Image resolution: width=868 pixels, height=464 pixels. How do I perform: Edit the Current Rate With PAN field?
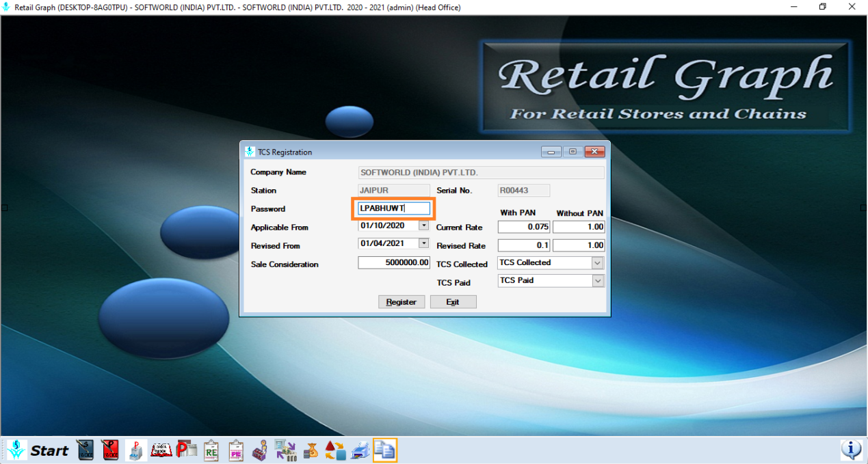(524, 227)
